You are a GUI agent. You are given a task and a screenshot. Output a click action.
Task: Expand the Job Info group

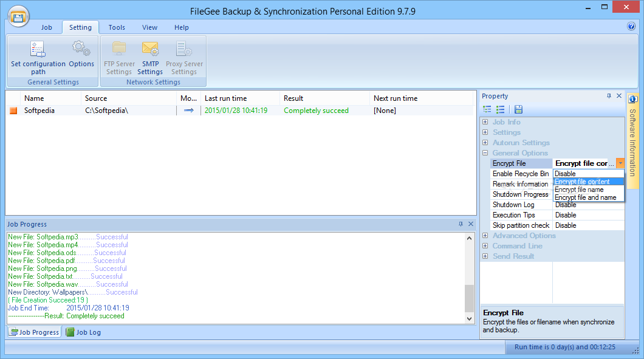pos(485,122)
